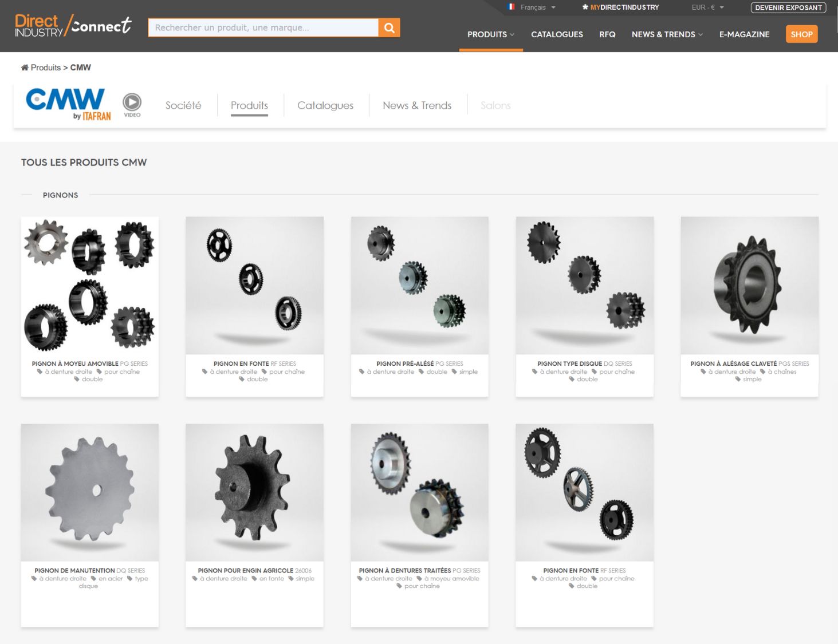Expand the Produits navigation menu
This screenshot has width=838, height=644.
(491, 34)
